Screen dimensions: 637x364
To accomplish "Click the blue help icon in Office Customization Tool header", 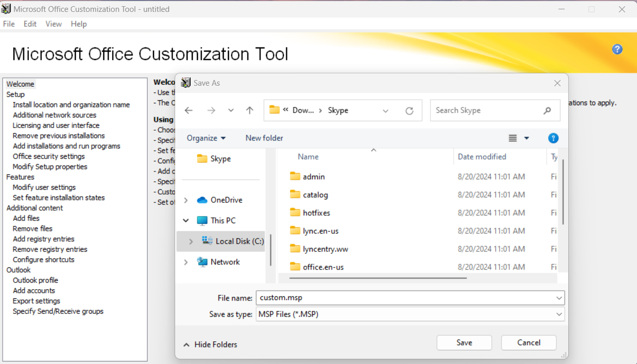I will 617,50.
